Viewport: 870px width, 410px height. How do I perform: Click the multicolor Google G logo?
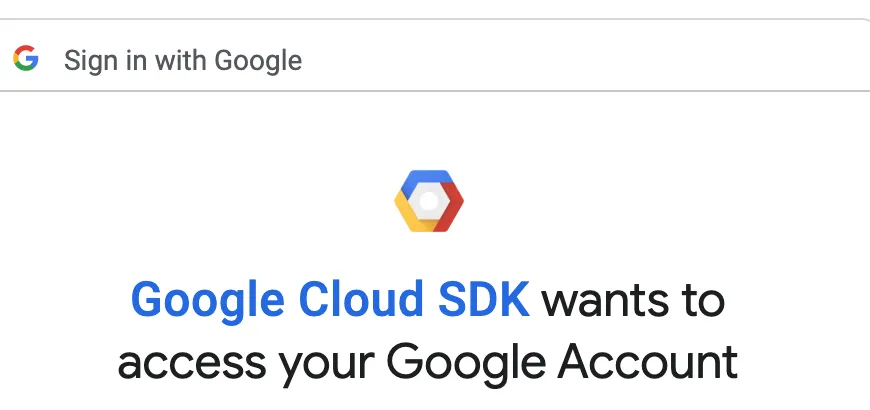coord(26,59)
